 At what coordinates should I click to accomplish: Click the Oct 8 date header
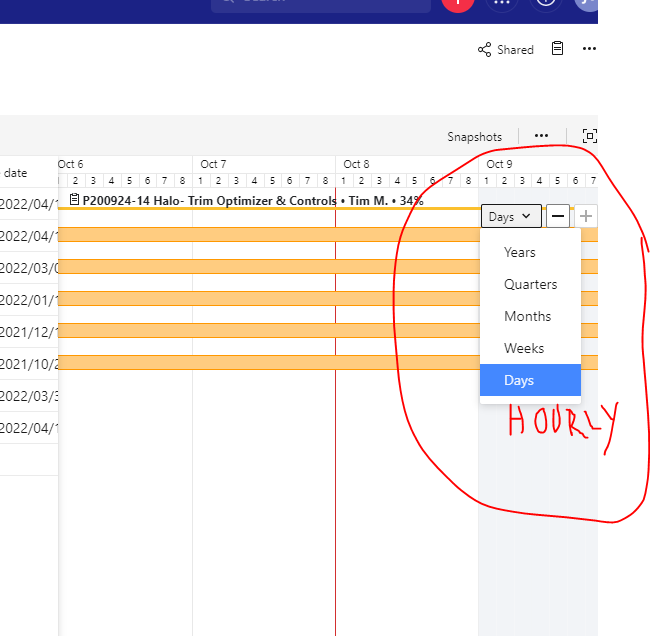tap(356, 164)
